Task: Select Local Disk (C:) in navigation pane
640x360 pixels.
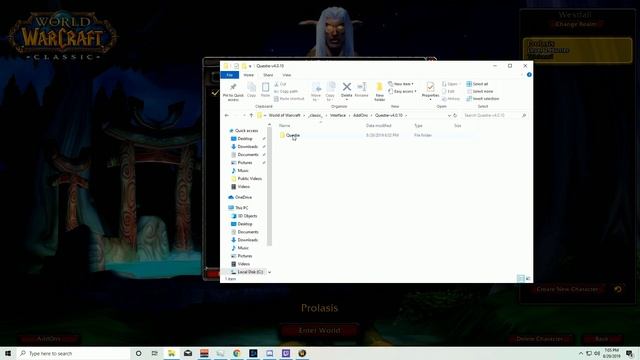Action: 247,272
